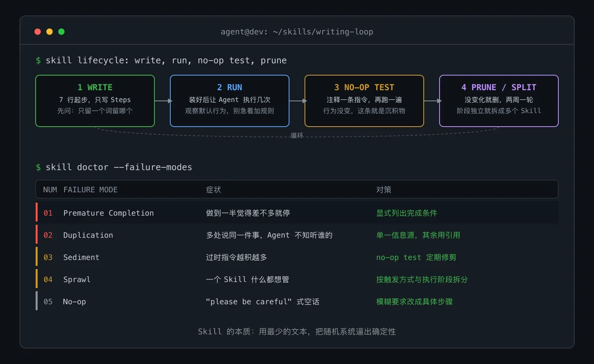Image resolution: width=594 pixels, height=364 pixels.
Task: Click the footer line 'Skill 的本质'
Action: 297,332
